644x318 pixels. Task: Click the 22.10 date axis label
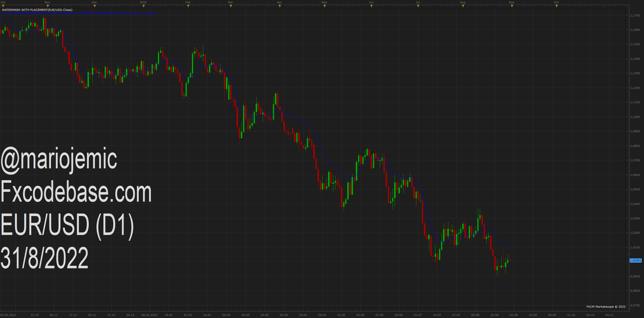tap(35, 315)
